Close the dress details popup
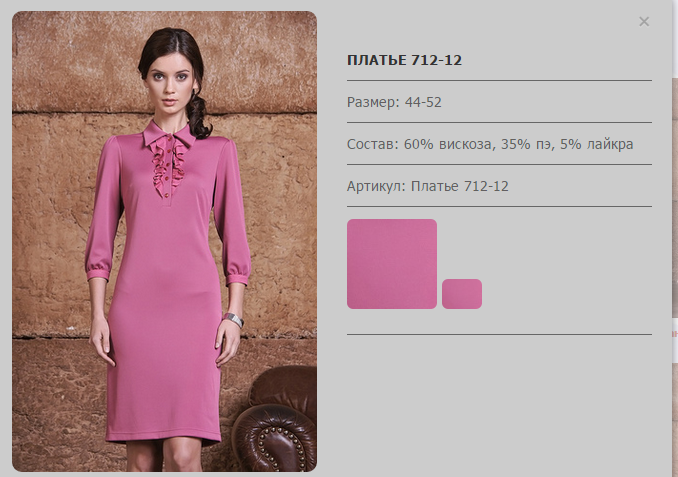Image resolution: width=678 pixels, height=477 pixels. point(644,21)
